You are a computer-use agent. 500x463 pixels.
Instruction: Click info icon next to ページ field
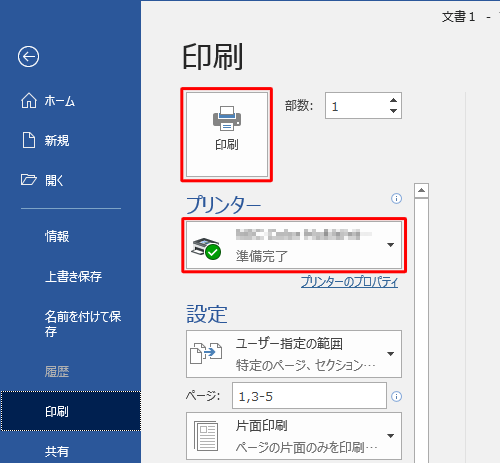coord(396,396)
